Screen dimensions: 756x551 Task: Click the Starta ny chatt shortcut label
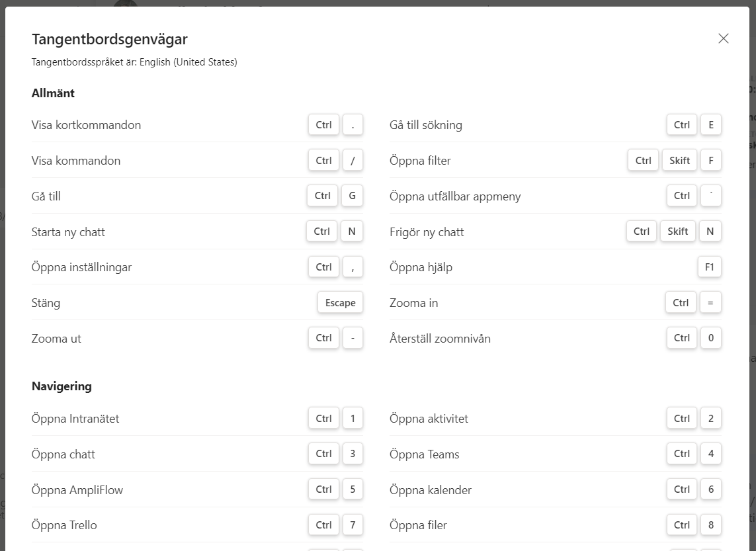(x=68, y=232)
